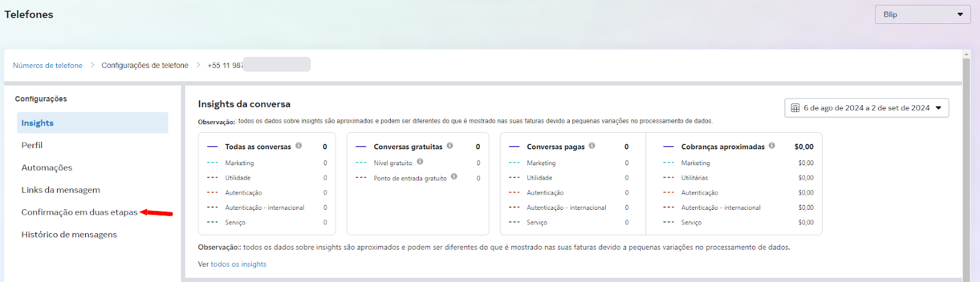Expand the date range dropdown arrow
This screenshot has height=282, width=980.
click(938, 108)
